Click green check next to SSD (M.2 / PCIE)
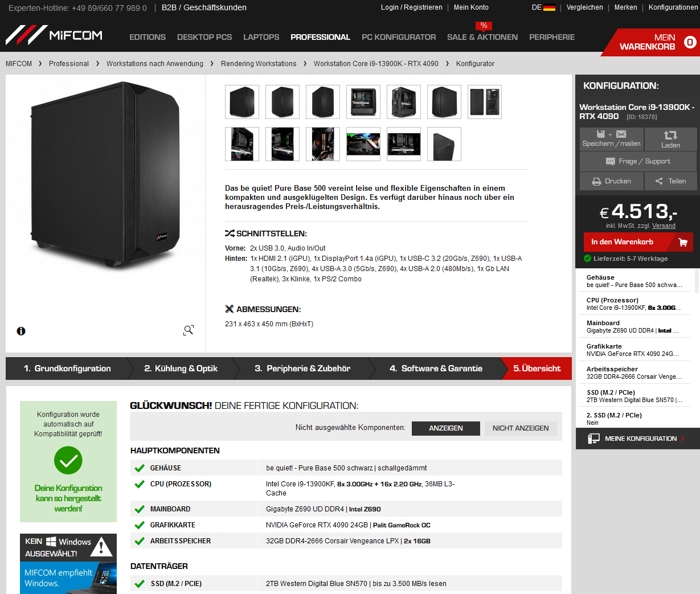This screenshot has height=594, width=700. click(x=140, y=584)
